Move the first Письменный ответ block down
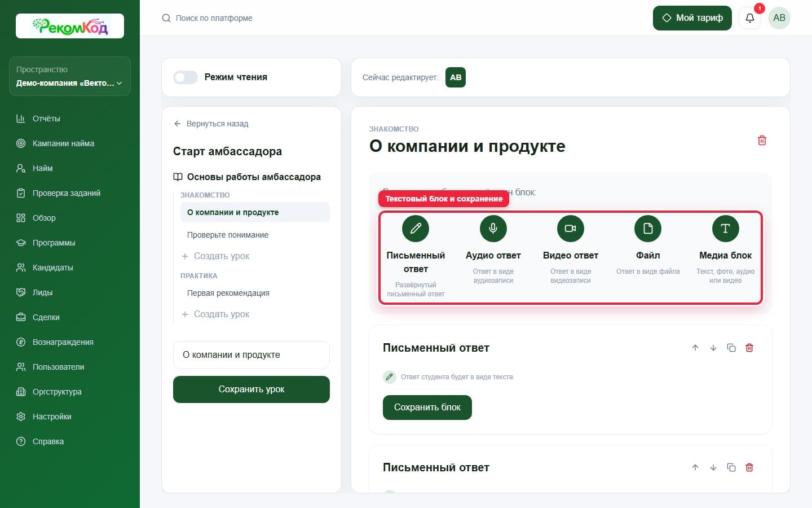Screen dimensions: 812x508 point(713,348)
